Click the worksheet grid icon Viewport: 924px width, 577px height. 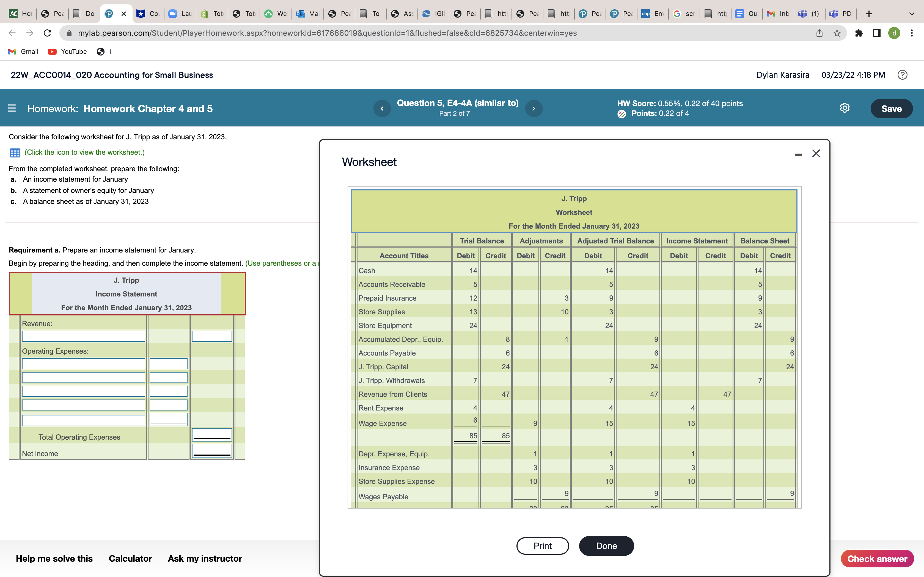coord(15,153)
